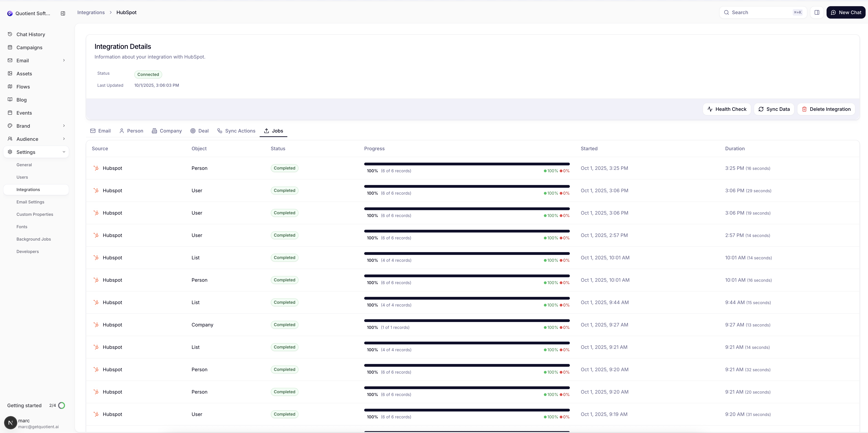This screenshot has height=433, width=868.
Task: Collapse the left sidebar with the panel toggle
Action: (x=63, y=13)
